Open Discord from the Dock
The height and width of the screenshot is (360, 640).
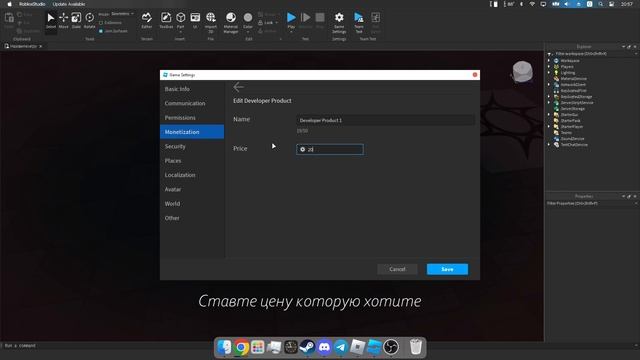tap(324, 347)
